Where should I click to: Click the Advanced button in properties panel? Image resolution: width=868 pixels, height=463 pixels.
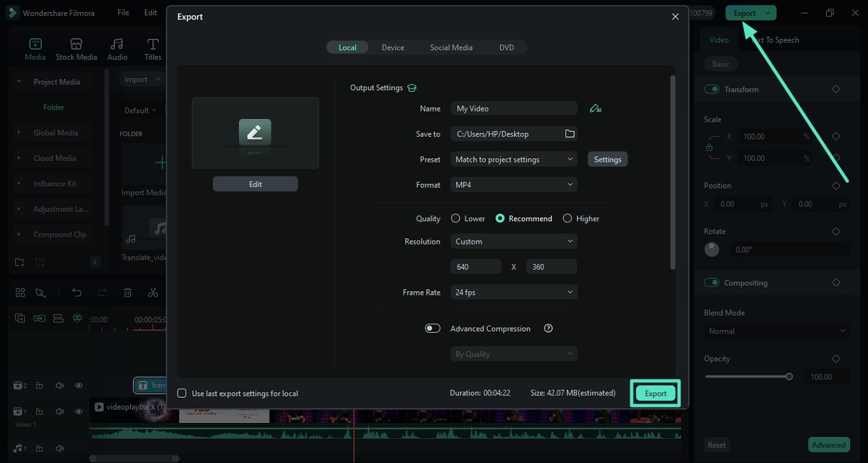(x=829, y=445)
